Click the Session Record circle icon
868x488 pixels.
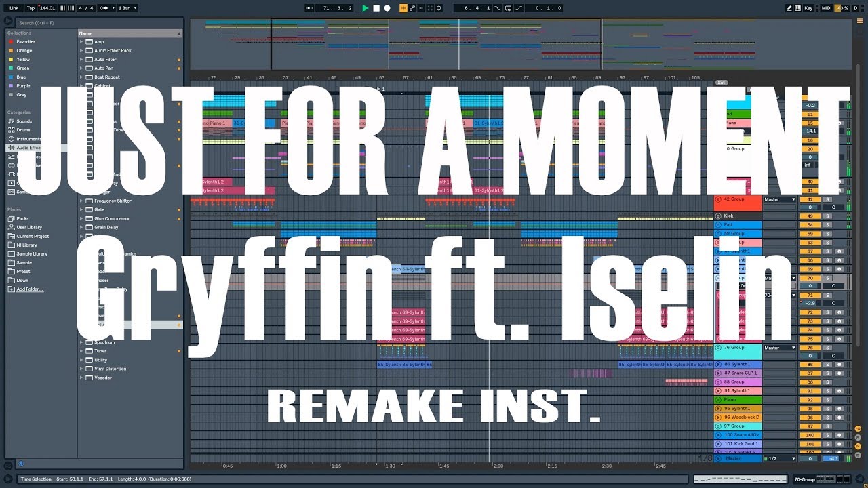(439, 8)
